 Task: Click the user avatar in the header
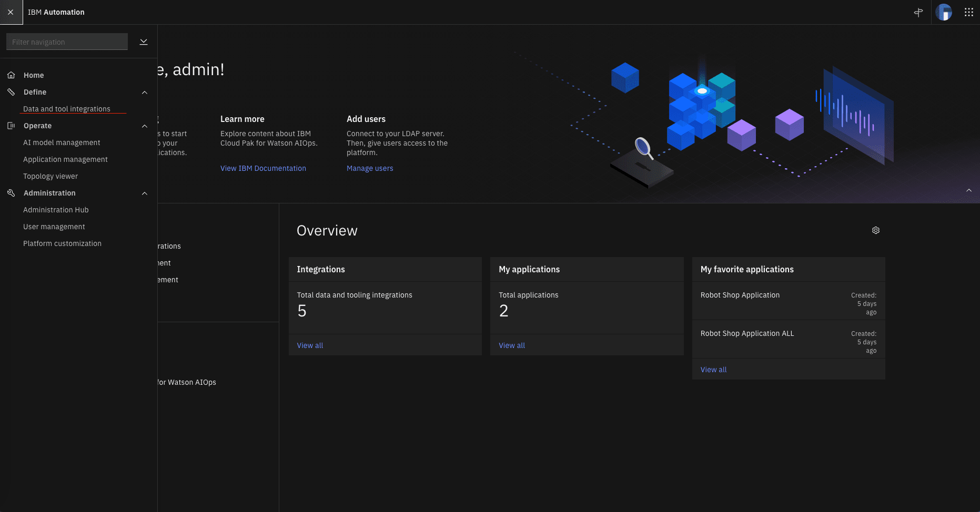coord(944,12)
